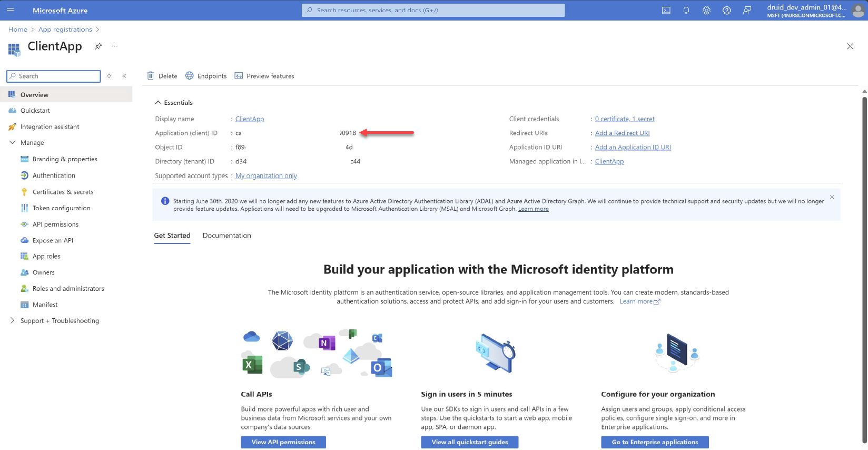Dismiss the ADAL information banner
The image size is (868, 450).
[x=832, y=197]
